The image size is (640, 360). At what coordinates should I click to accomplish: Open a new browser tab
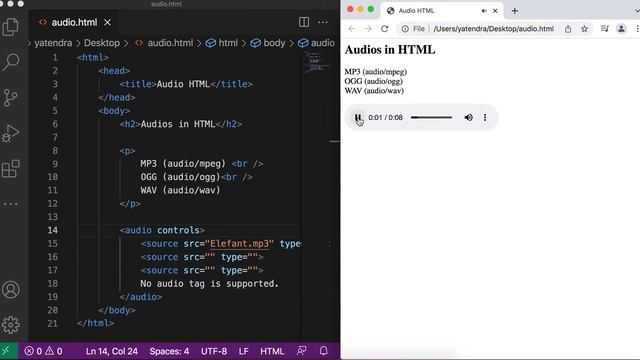coord(515,11)
